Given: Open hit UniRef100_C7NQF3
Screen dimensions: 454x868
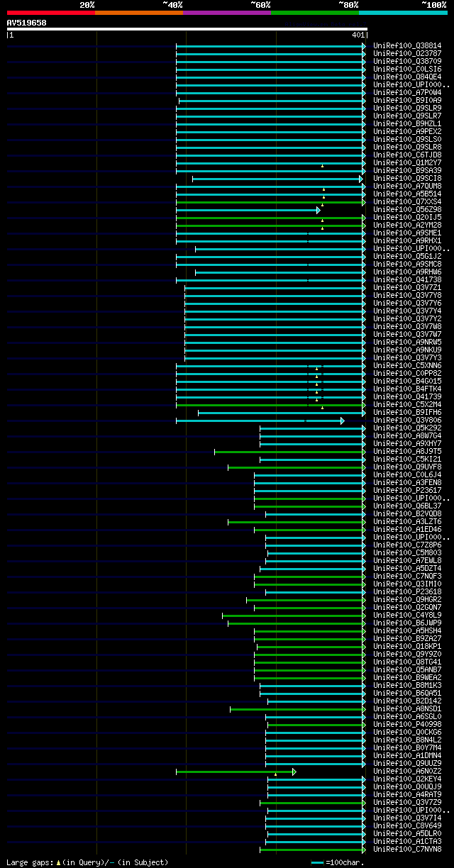Looking at the screenshot, I should click(407, 577).
